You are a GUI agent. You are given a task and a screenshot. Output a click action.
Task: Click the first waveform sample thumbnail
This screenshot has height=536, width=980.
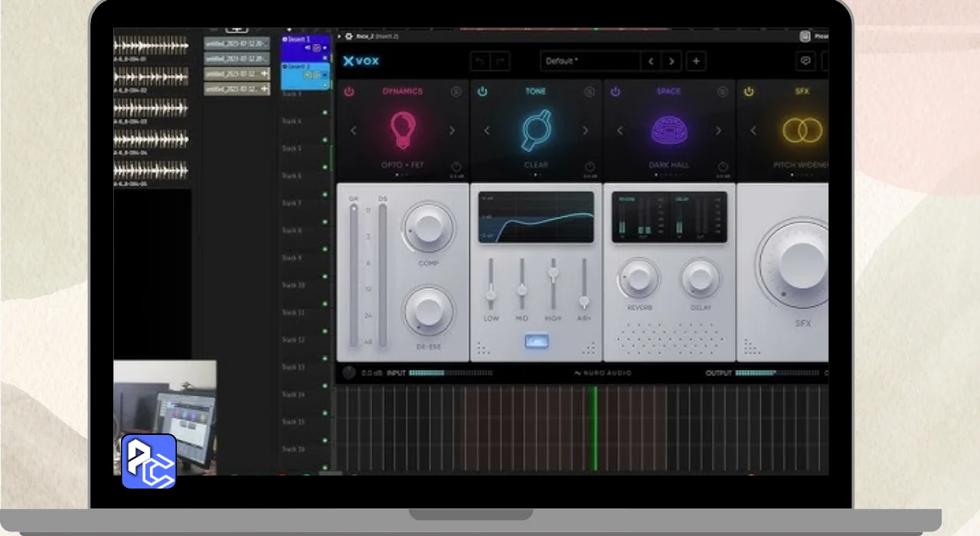click(151, 45)
